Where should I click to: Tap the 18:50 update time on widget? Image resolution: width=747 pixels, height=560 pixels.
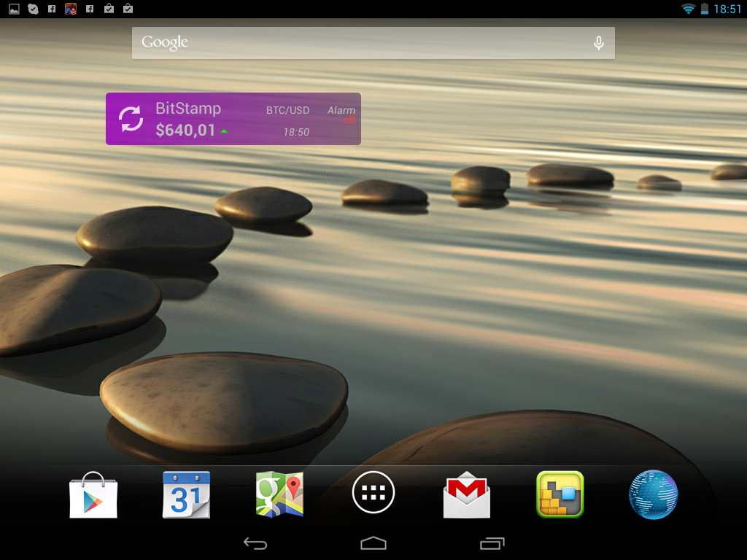click(296, 133)
